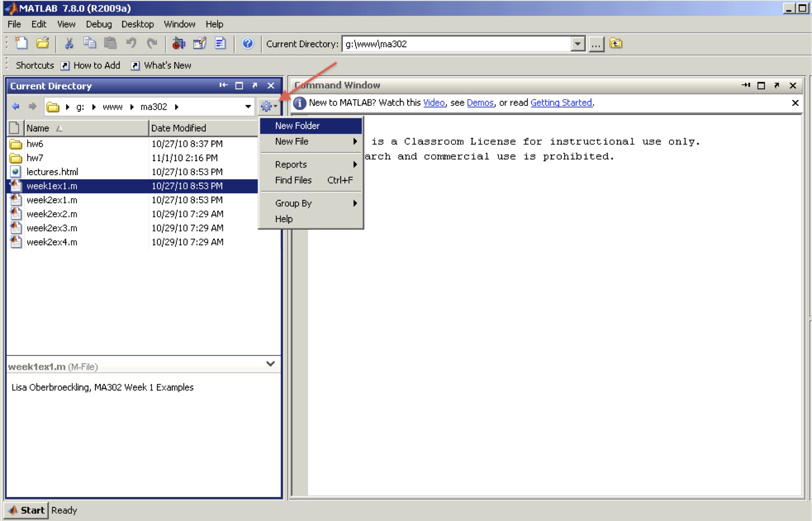
Task: Sort files by Date Modified column header
Action: coord(204,128)
